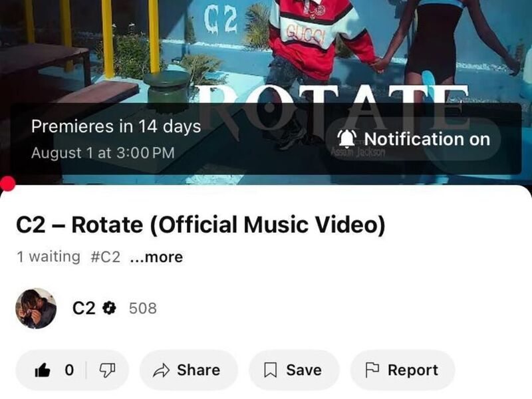The height and width of the screenshot is (399, 532).
Task: Tap the like count number 0
Action: (x=69, y=370)
